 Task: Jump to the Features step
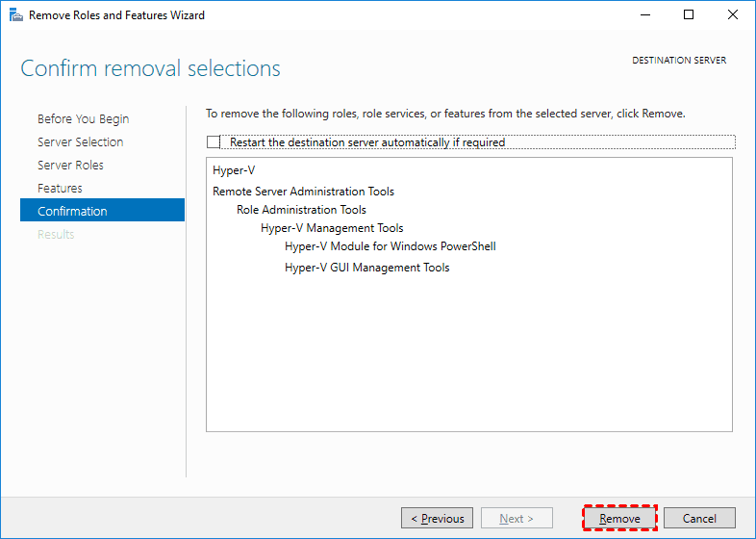[x=60, y=189]
